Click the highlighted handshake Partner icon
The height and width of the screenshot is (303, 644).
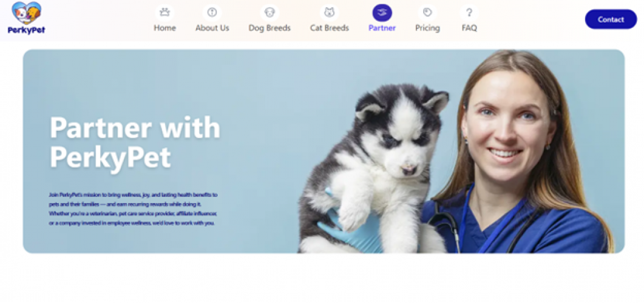click(x=382, y=13)
